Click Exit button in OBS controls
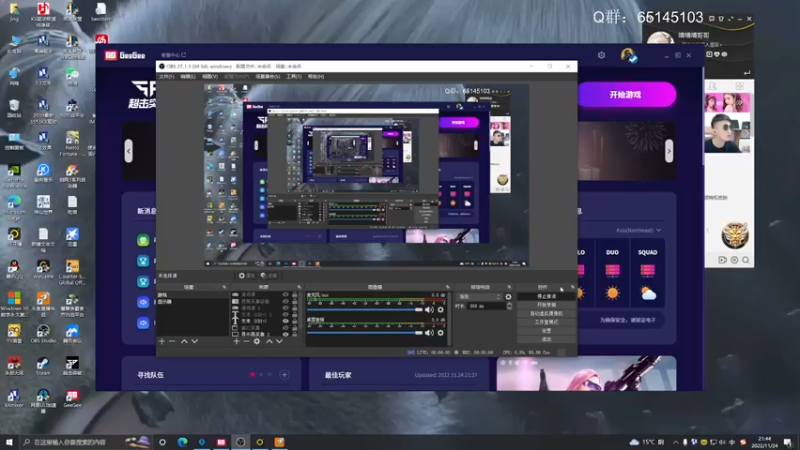 pos(546,339)
